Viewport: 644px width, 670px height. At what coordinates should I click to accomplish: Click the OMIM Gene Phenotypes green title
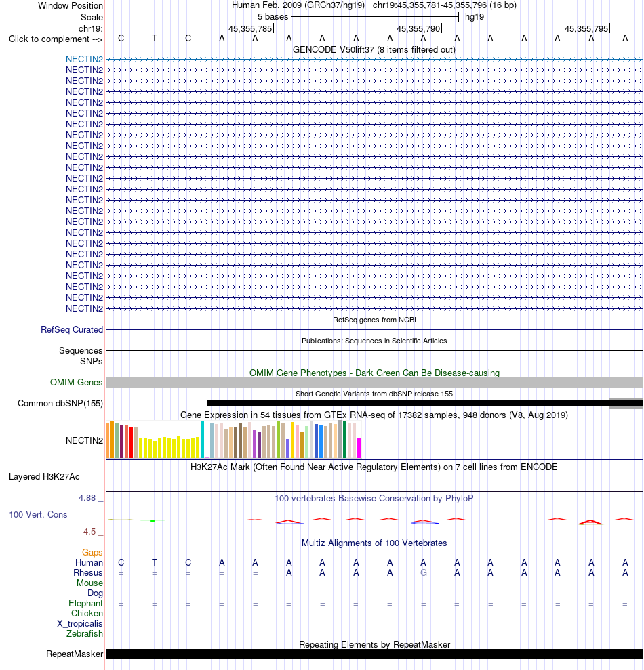tap(374, 373)
